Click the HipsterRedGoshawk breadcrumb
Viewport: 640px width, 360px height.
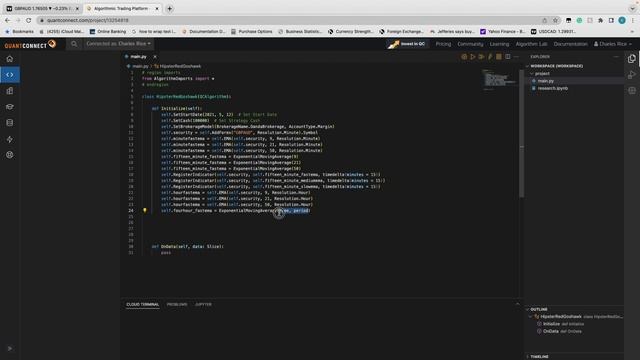pos(180,66)
